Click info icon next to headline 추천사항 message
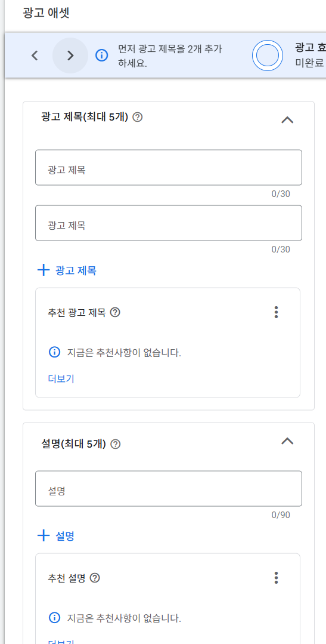The height and width of the screenshot is (644, 326). tap(54, 352)
